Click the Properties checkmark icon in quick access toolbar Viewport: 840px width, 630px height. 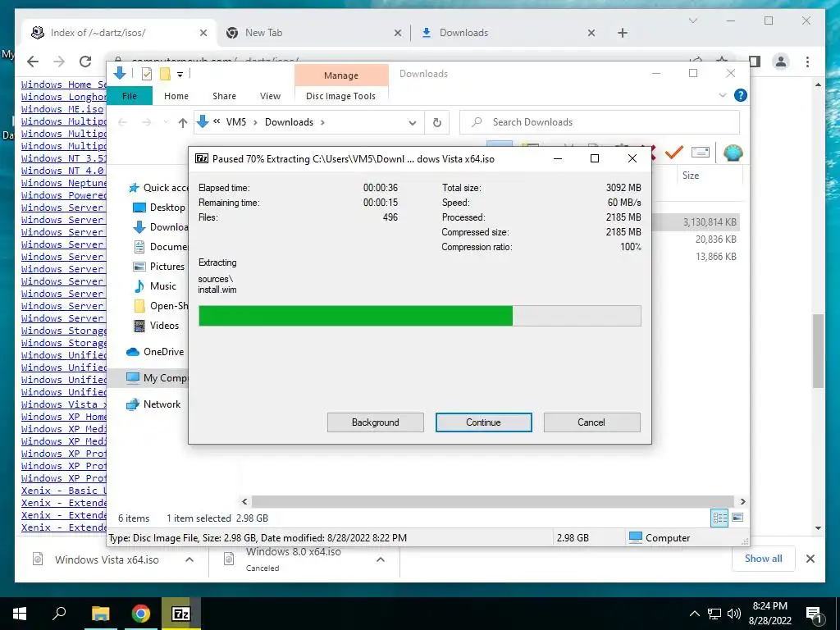147,74
